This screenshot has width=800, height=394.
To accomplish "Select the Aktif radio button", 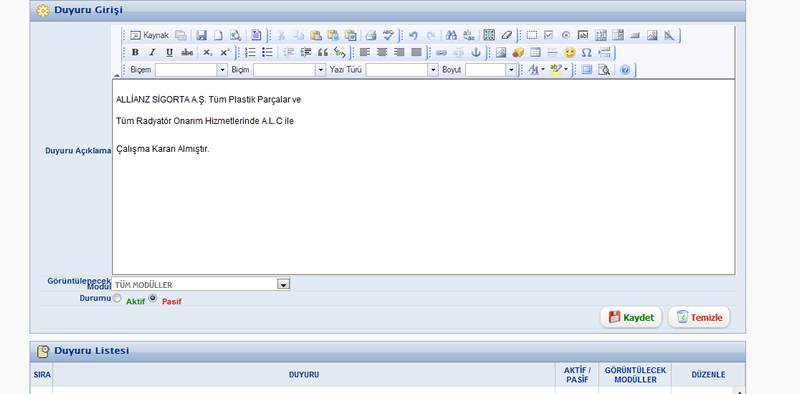I will (x=117, y=299).
